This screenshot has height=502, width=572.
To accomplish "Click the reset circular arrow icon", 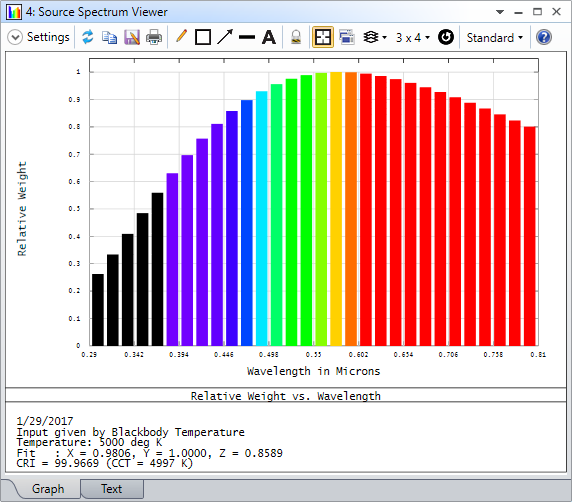I will (x=446, y=37).
